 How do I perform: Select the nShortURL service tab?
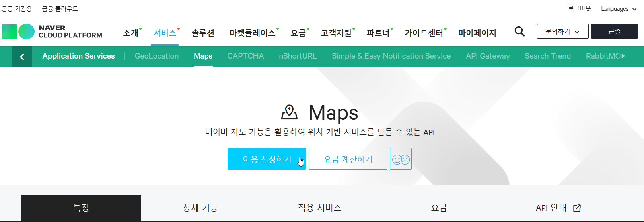pyautogui.click(x=298, y=56)
